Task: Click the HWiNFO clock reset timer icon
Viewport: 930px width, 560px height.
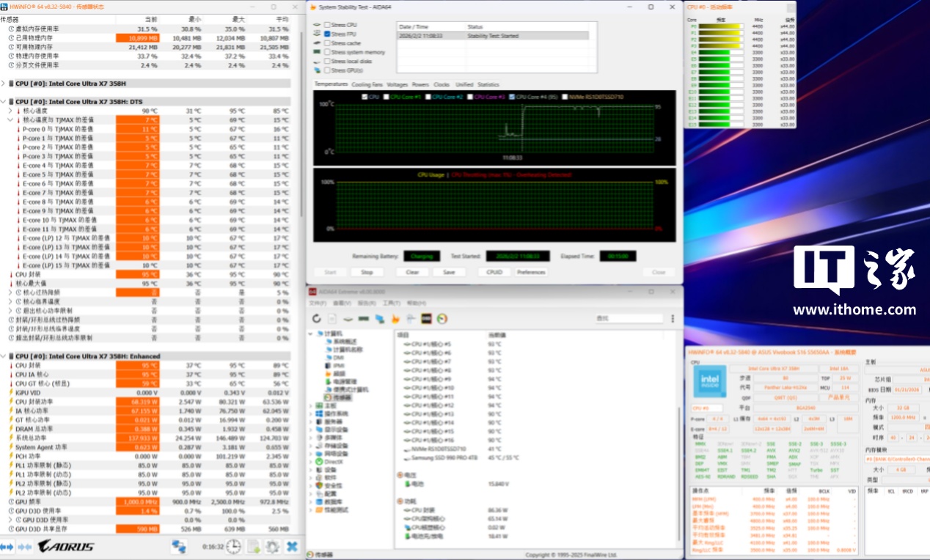Action: coord(233,546)
